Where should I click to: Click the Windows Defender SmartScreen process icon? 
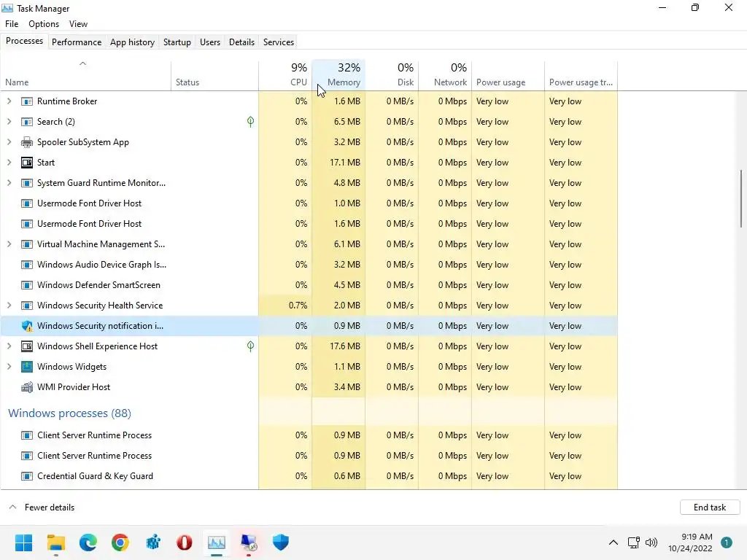(27, 285)
